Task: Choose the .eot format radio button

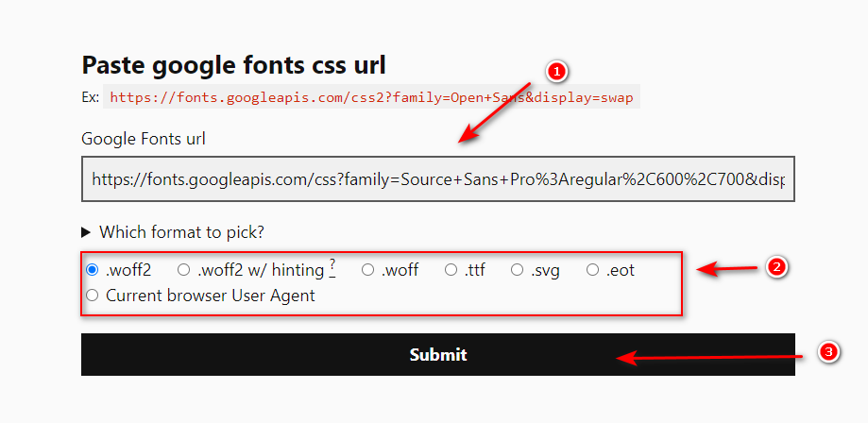Action: point(593,270)
